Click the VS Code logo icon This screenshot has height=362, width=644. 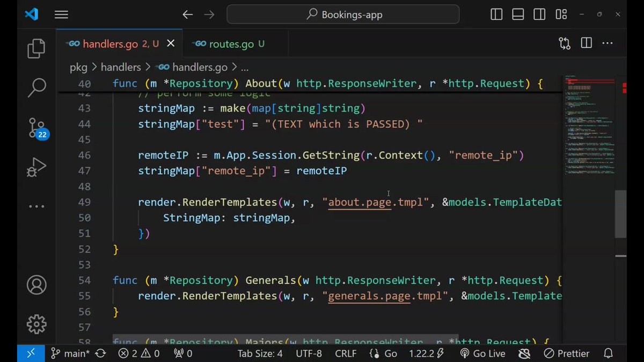(x=32, y=14)
